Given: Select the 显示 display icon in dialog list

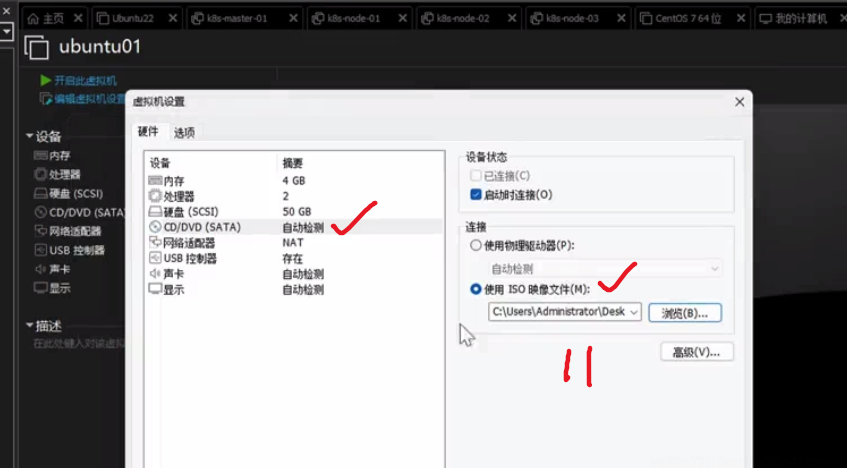Looking at the screenshot, I should (x=155, y=289).
